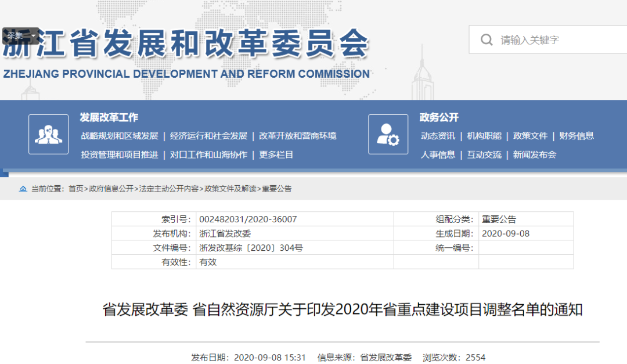Click the search magnifier icon

(x=487, y=39)
